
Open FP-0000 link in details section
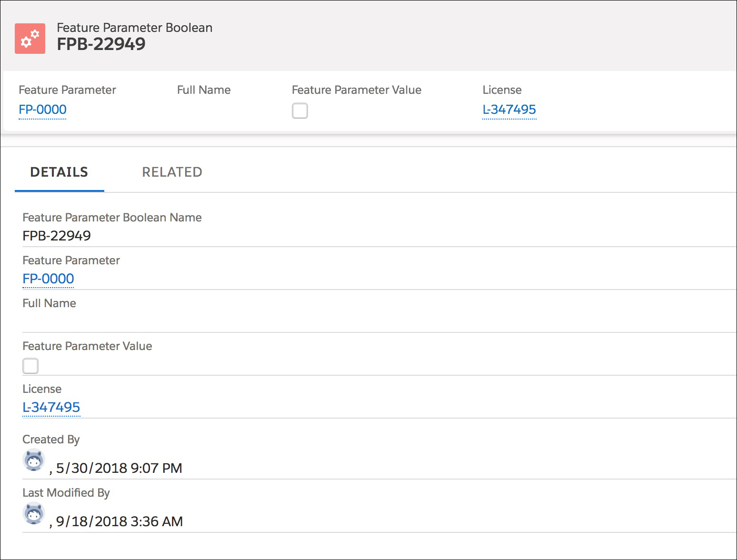[x=48, y=279]
